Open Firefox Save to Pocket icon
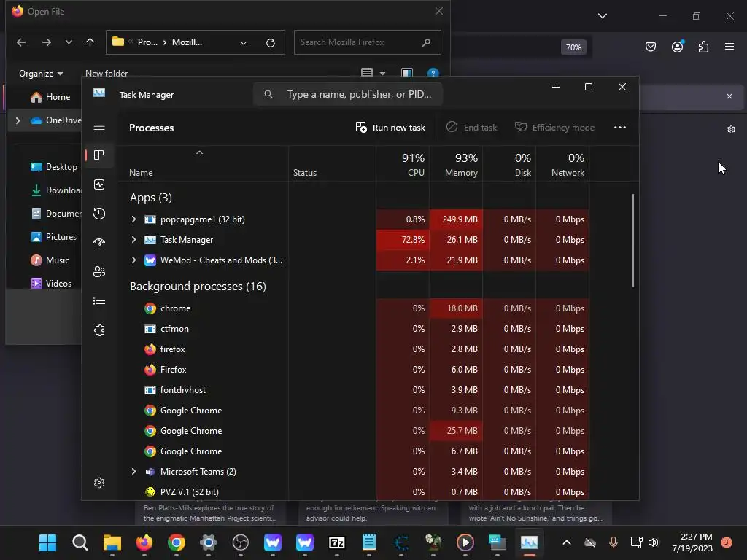The width and height of the screenshot is (747, 560). pyautogui.click(x=651, y=47)
